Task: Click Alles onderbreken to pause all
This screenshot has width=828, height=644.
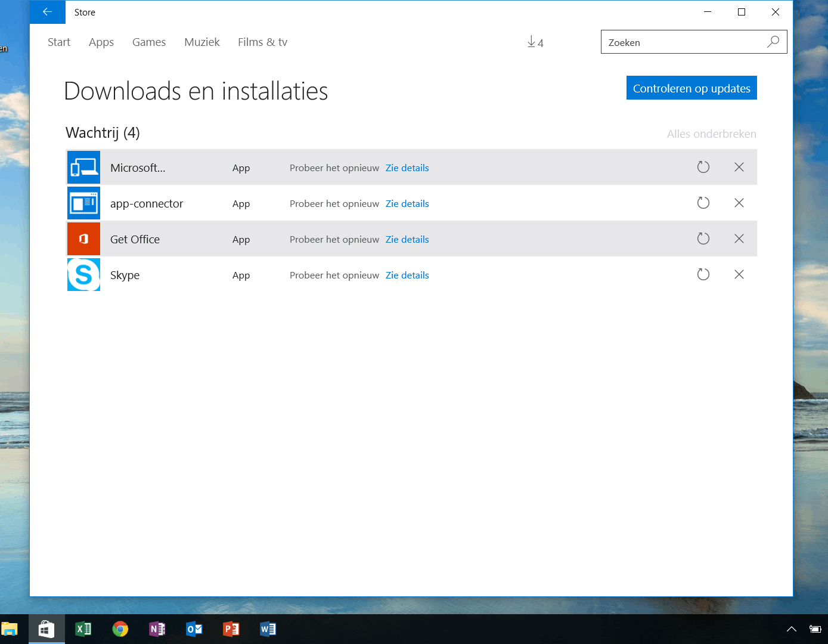Action: (x=712, y=134)
